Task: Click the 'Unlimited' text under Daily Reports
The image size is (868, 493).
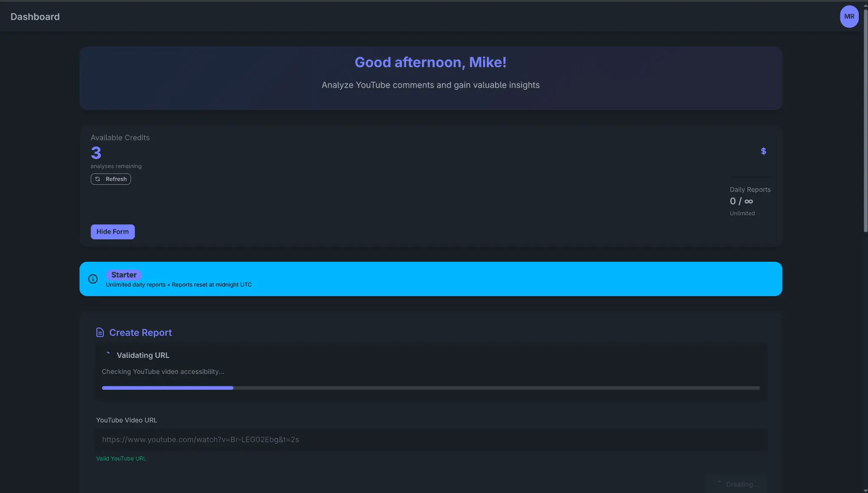Action: [x=742, y=213]
